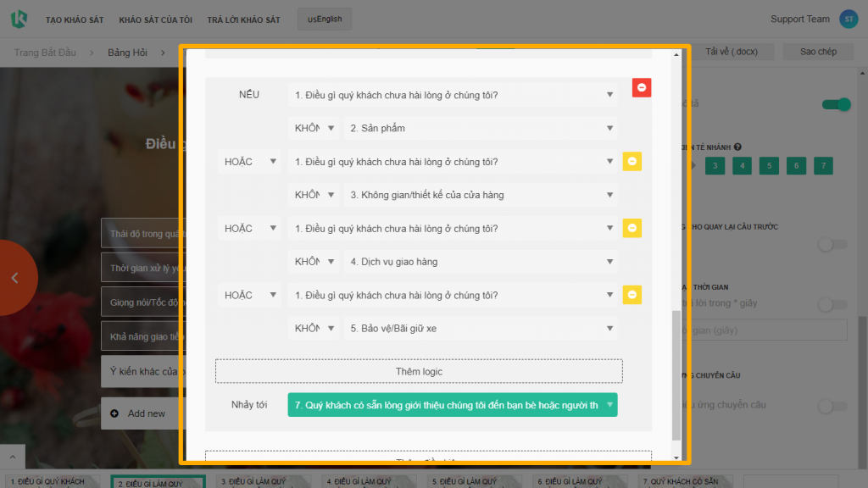Remove the HOẶC condition for option 3
Image resolution: width=868 pixels, height=488 pixels.
click(x=632, y=161)
